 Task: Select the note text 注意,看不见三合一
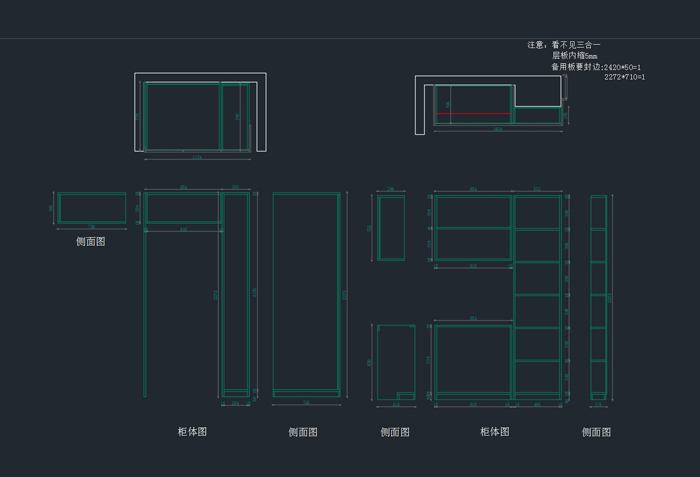point(564,45)
